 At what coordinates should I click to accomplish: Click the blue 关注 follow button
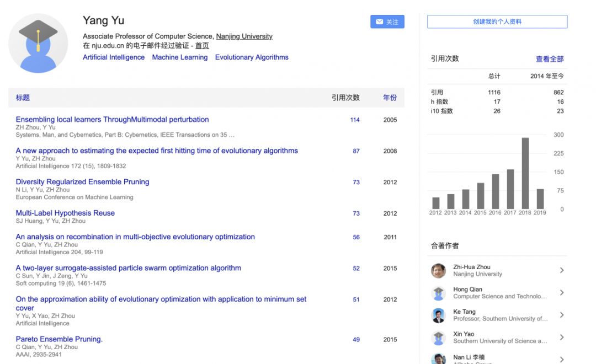pyautogui.click(x=387, y=22)
